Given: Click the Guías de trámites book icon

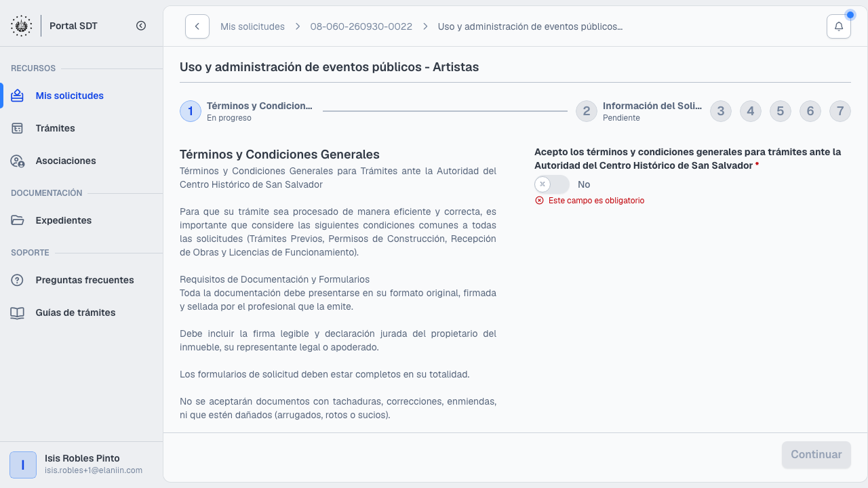Looking at the screenshot, I should pyautogui.click(x=18, y=312).
